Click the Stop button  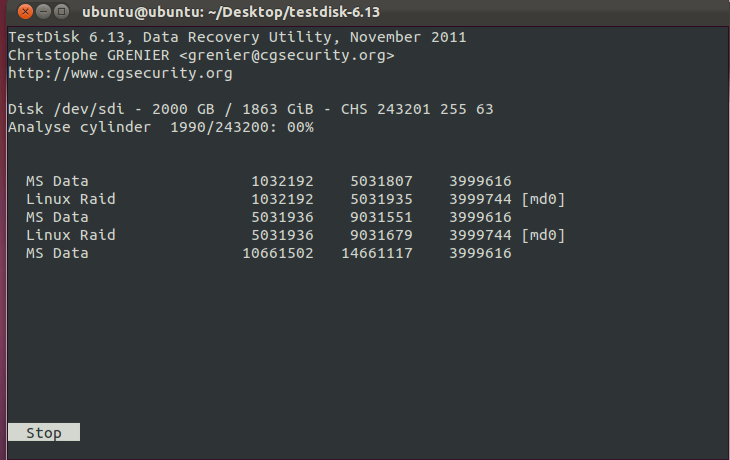click(x=44, y=433)
